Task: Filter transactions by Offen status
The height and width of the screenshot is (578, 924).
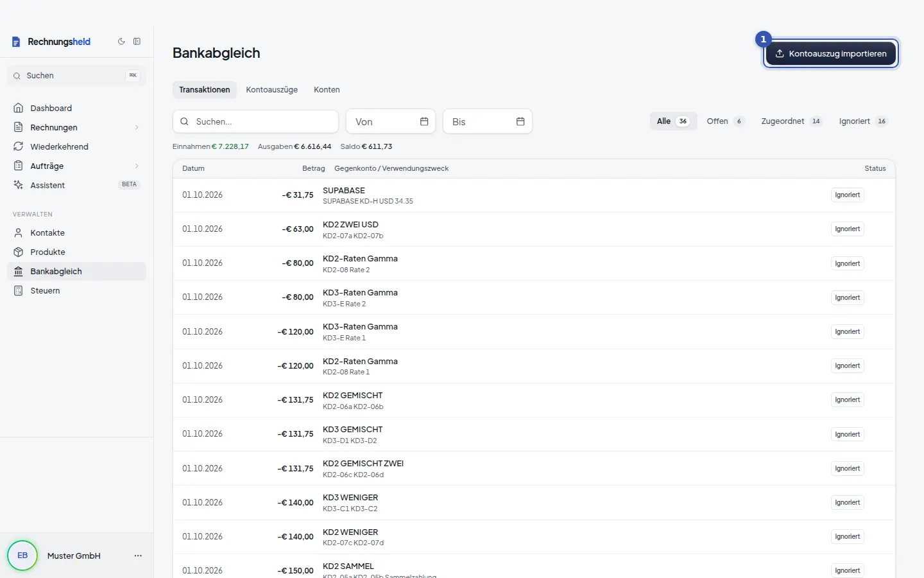Action: [x=725, y=121]
